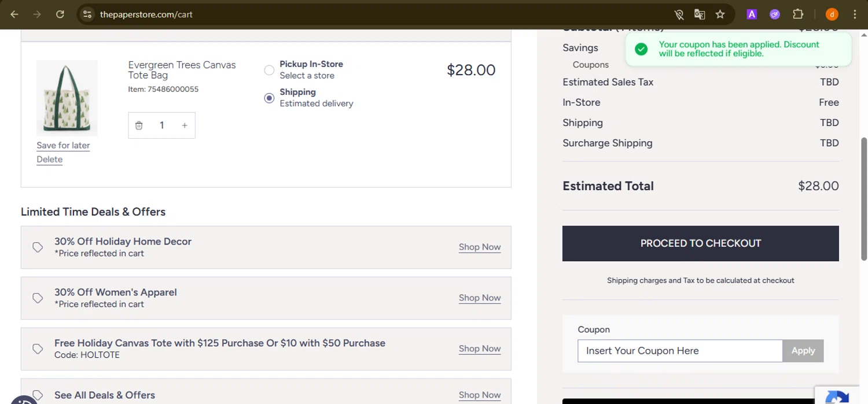The image size is (868, 404).
Task: Open Shop Now for Women's Apparel deal
Action: click(480, 298)
